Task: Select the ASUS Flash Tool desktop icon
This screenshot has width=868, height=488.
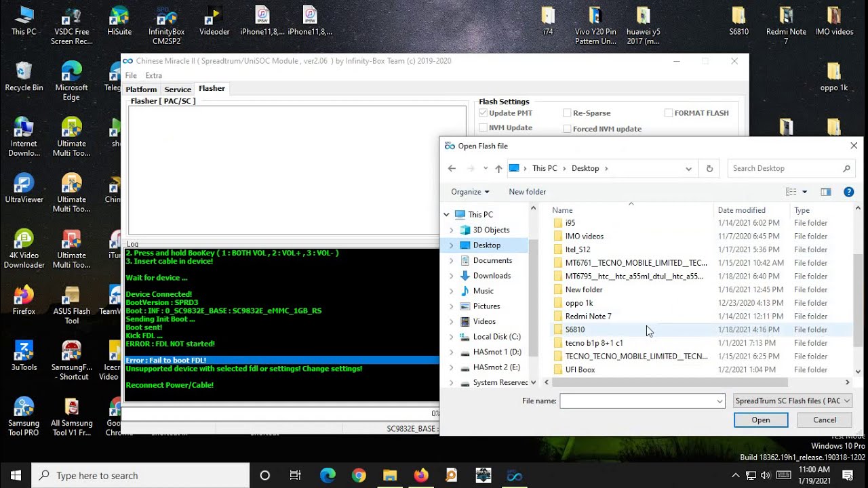Action: 72,305
